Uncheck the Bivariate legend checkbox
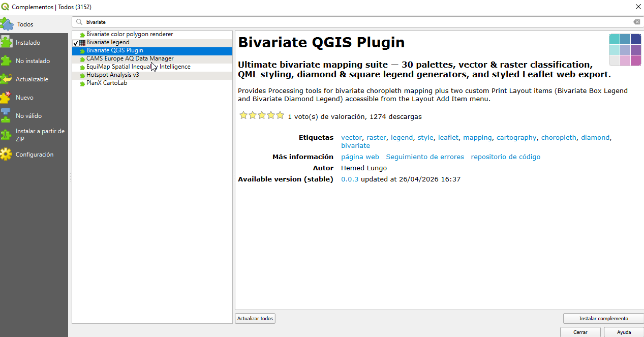Screen dimensions: 644x337 click(x=75, y=43)
